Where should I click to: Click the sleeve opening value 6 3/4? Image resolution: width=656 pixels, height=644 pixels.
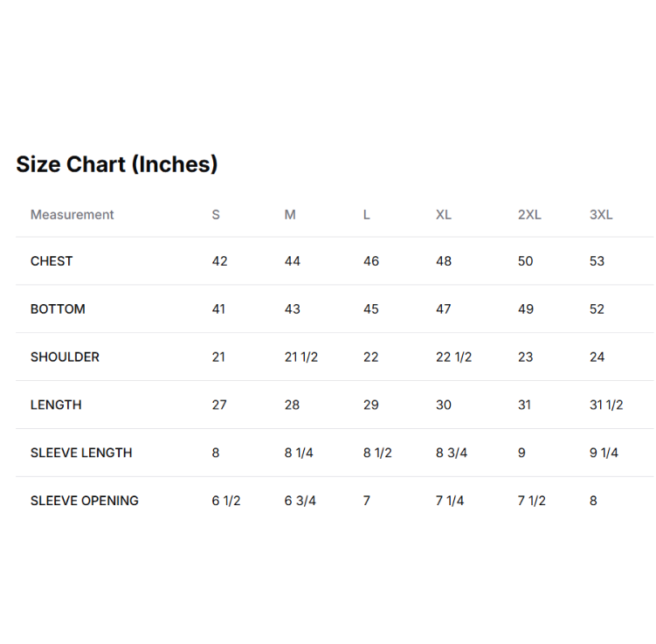[300, 501]
